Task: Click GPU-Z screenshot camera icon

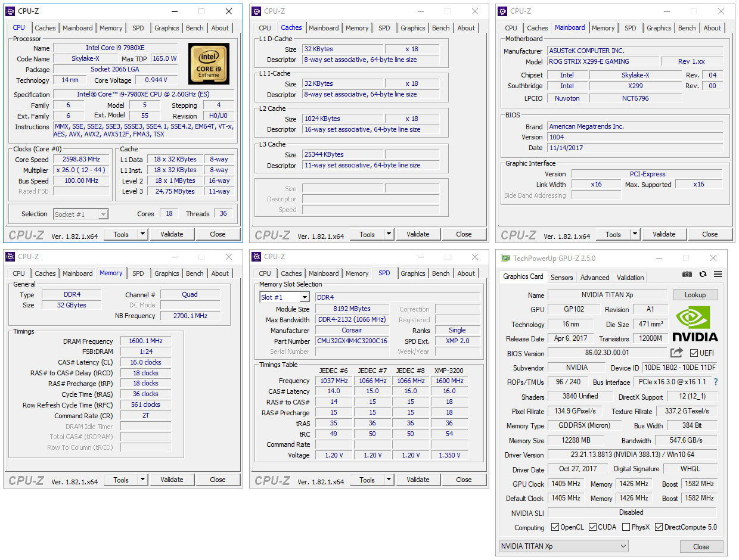Action: (687, 274)
